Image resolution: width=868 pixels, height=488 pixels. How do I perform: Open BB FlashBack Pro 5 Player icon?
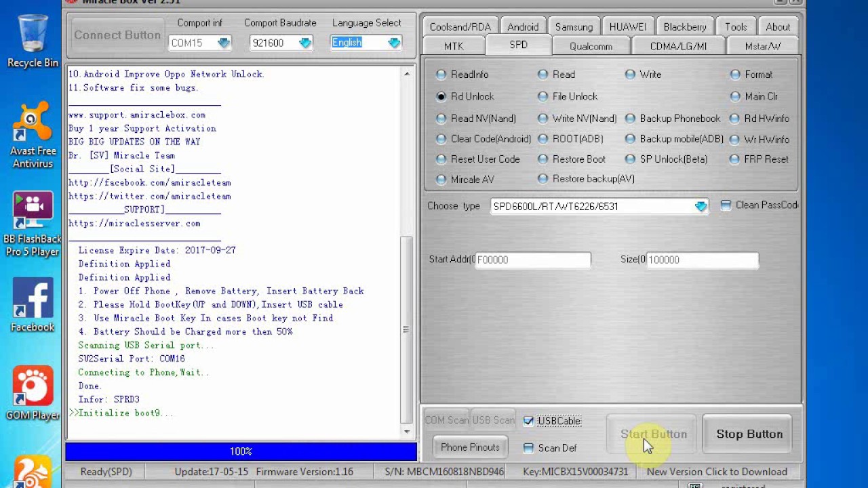[x=33, y=225]
